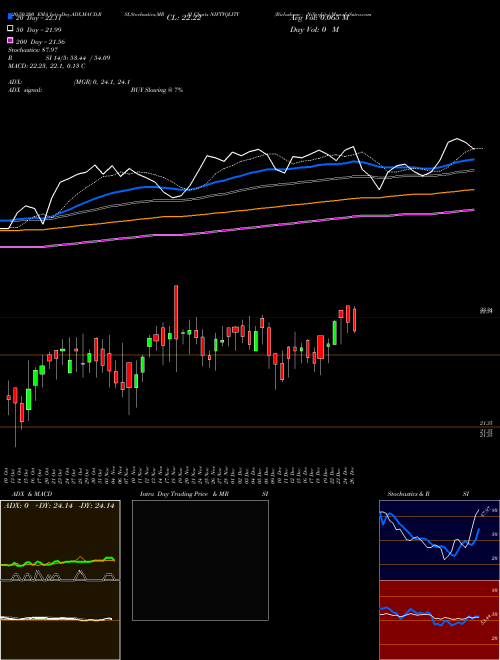
Task: Click the white 50 Day legend swatch
Action: coord(11,29)
